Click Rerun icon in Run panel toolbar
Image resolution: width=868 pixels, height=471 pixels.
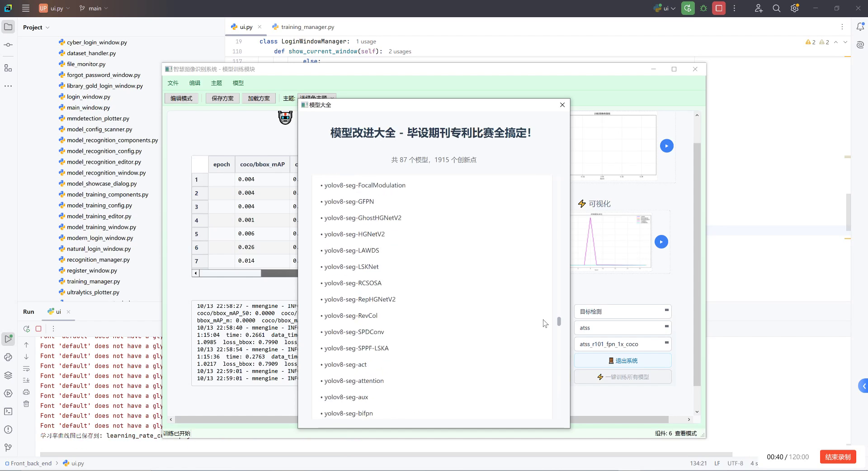click(27, 329)
